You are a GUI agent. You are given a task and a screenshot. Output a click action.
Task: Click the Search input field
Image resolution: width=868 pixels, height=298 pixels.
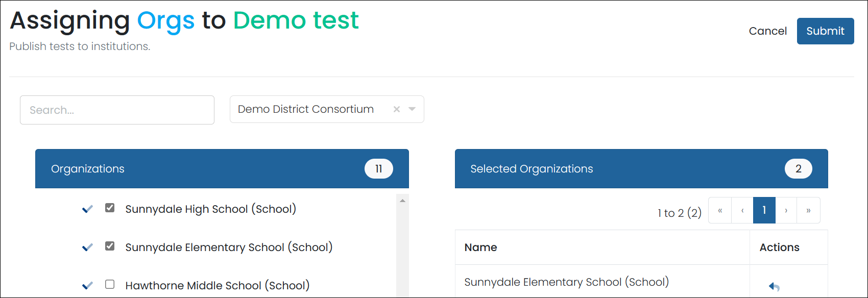coord(117,110)
